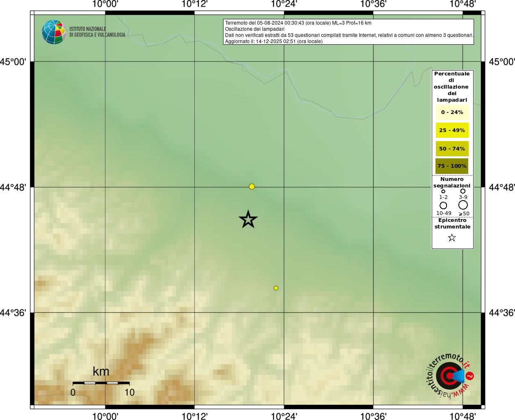This screenshot has width=515, height=420.
Task: Click the epicenter star on the map
Action: tap(248, 219)
